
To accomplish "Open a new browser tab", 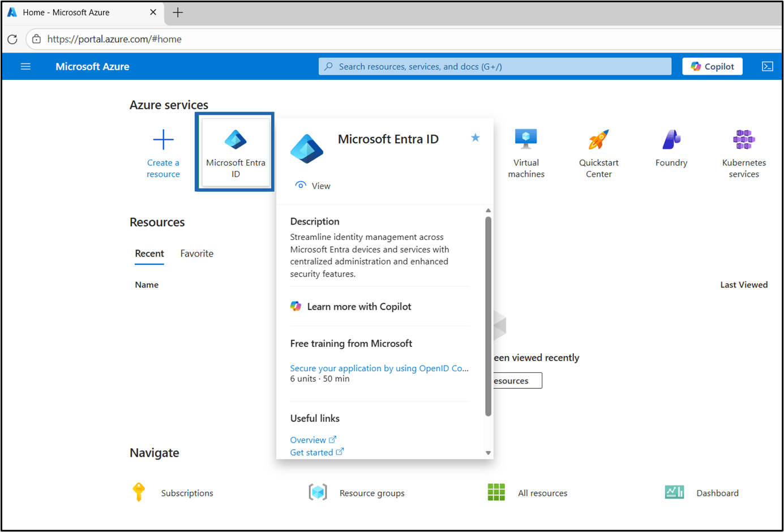I will (x=178, y=12).
